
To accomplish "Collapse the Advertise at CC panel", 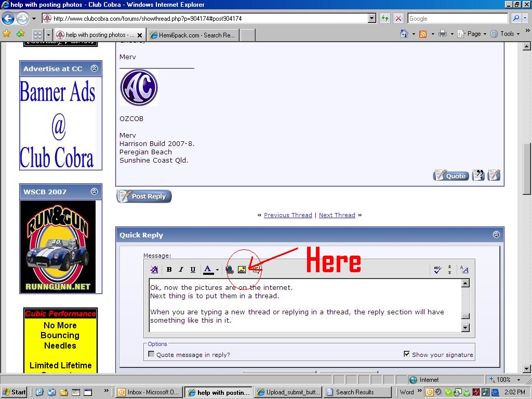I will (x=94, y=69).
